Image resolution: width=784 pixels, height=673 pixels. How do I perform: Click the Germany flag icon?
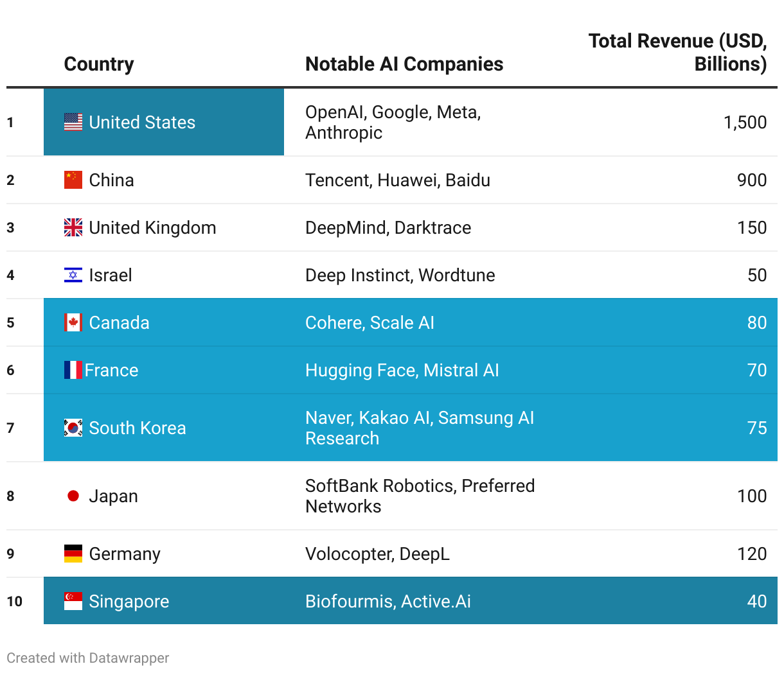point(73,554)
